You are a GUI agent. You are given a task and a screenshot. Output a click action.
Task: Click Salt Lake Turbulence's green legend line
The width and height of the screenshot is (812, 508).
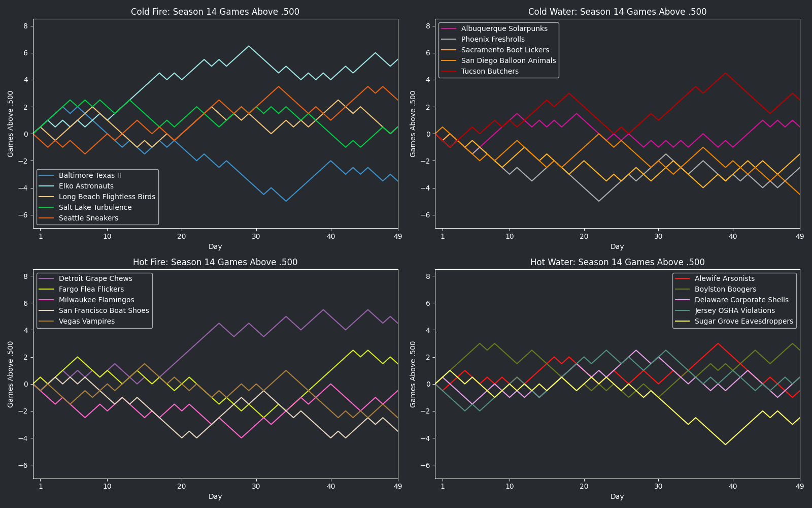tap(47, 208)
